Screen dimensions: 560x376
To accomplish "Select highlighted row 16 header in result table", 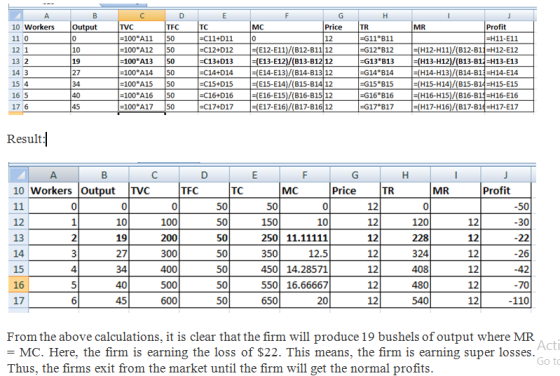I will pos(18,285).
